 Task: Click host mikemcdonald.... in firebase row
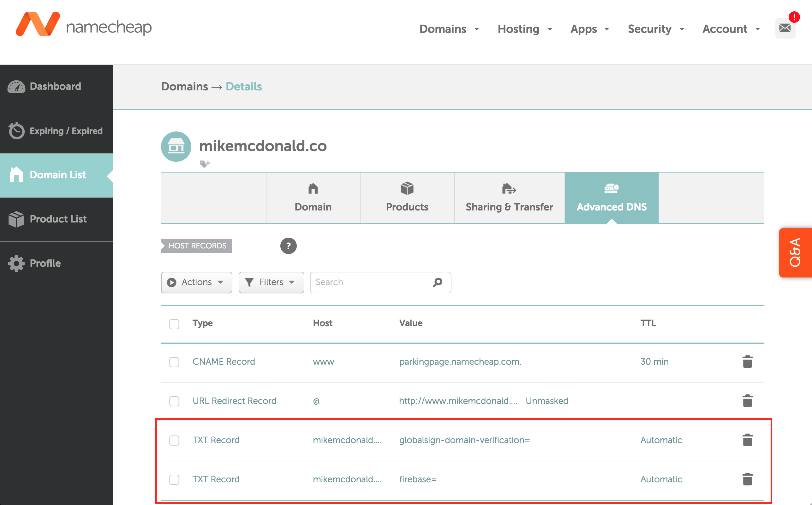point(347,479)
